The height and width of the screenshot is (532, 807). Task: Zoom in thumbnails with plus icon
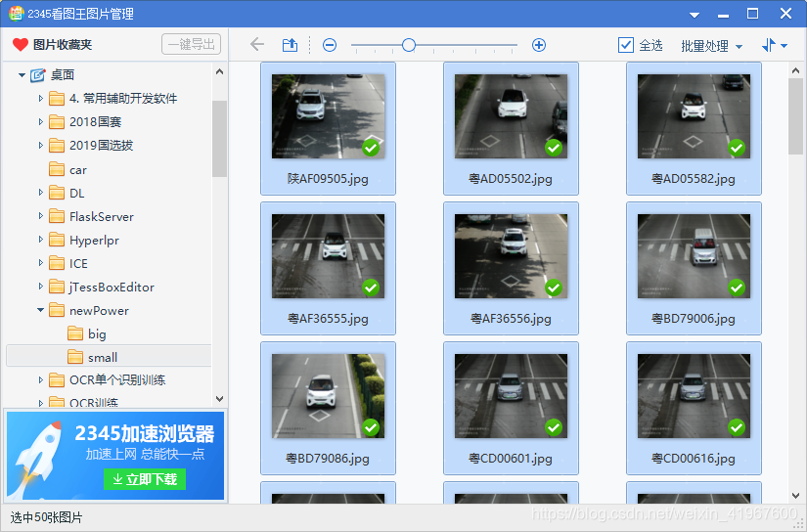538,45
